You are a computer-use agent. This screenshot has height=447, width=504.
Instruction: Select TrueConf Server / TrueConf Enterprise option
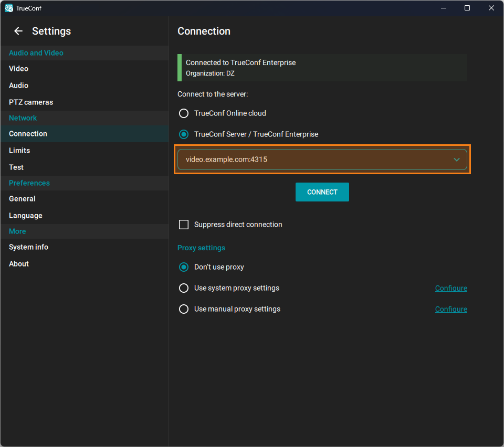pos(184,134)
